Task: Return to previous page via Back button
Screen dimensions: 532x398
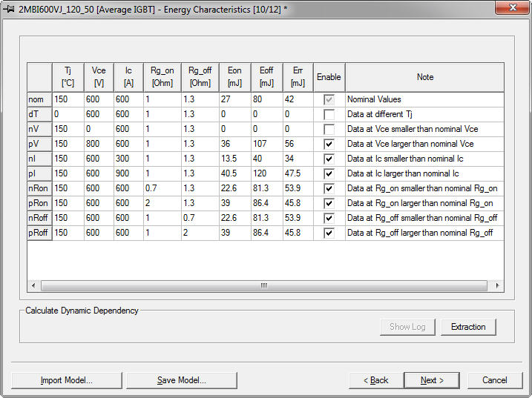Action: point(376,380)
